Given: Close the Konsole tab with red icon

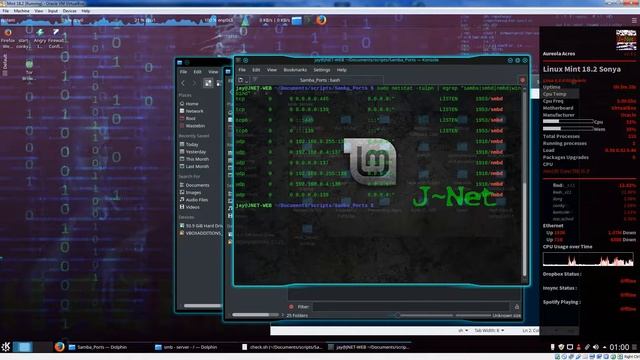Looking at the screenshot, I should [522, 80].
